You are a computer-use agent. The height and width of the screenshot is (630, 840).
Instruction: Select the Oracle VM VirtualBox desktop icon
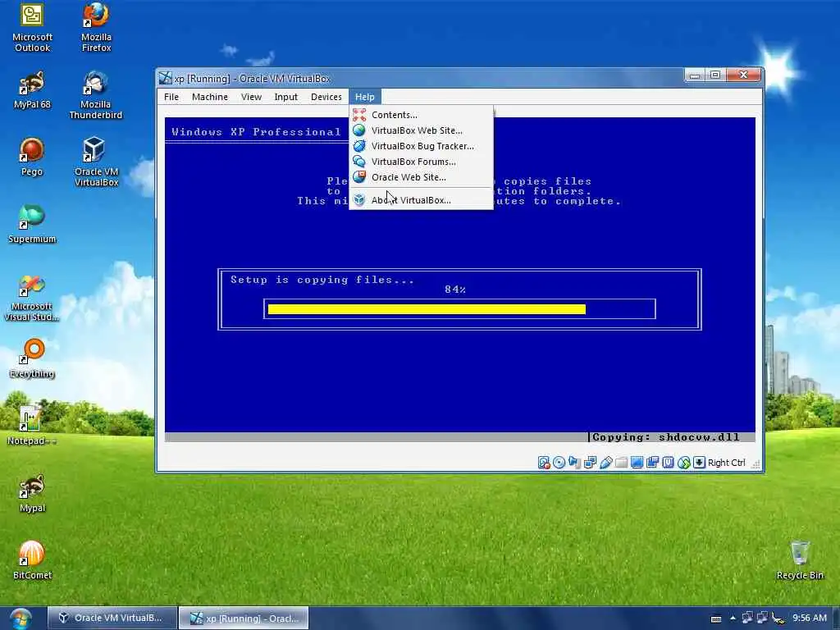tap(97, 162)
